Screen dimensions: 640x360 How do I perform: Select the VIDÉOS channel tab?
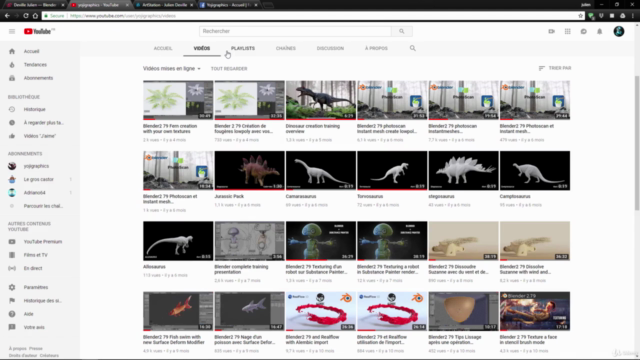(202, 48)
